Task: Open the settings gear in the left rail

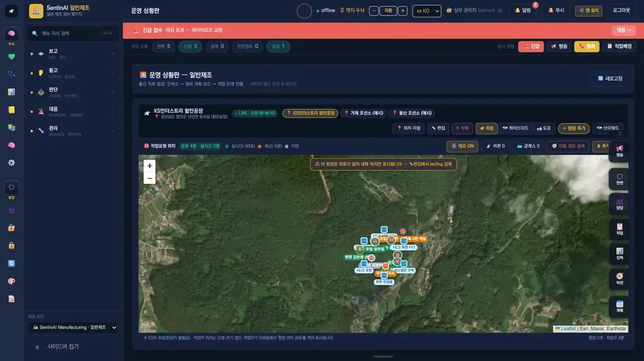Action: [x=11, y=163]
